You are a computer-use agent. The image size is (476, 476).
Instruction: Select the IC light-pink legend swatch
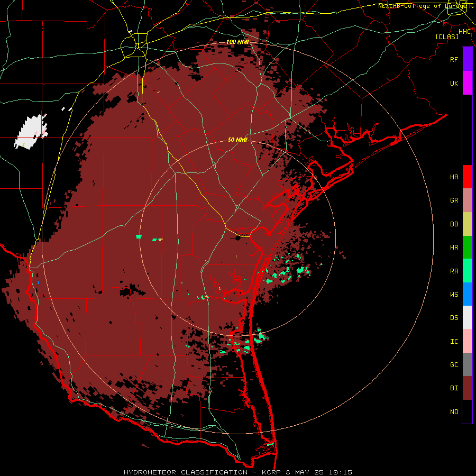point(467,341)
